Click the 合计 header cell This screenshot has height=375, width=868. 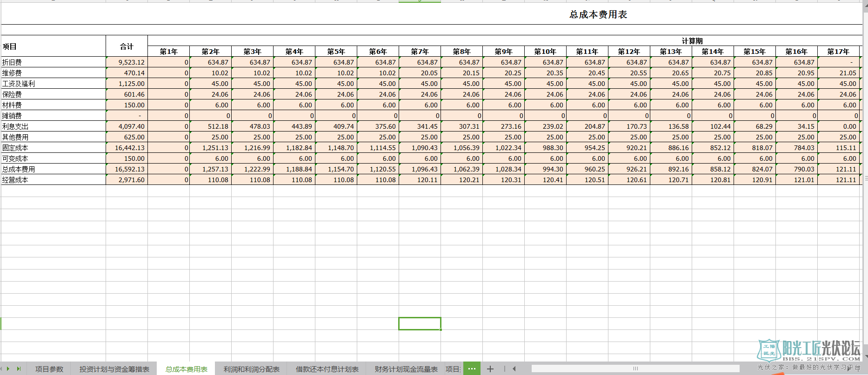click(x=127, y=46)
